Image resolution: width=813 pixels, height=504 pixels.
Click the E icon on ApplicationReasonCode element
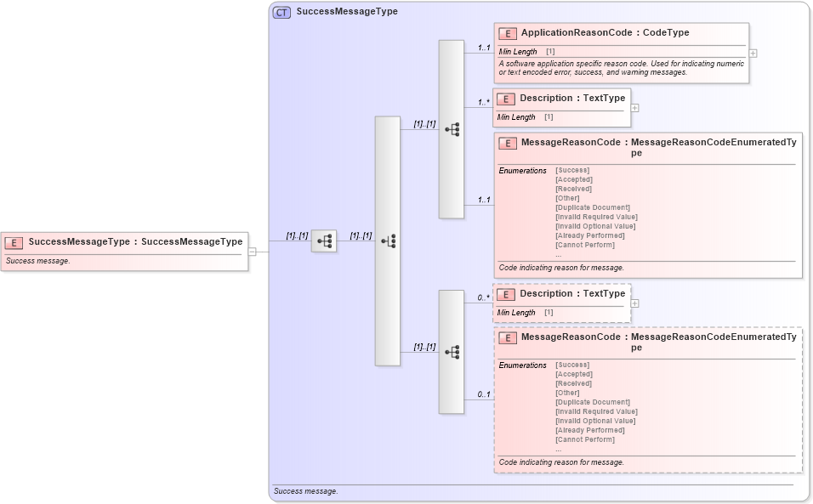tap(508, 32)
